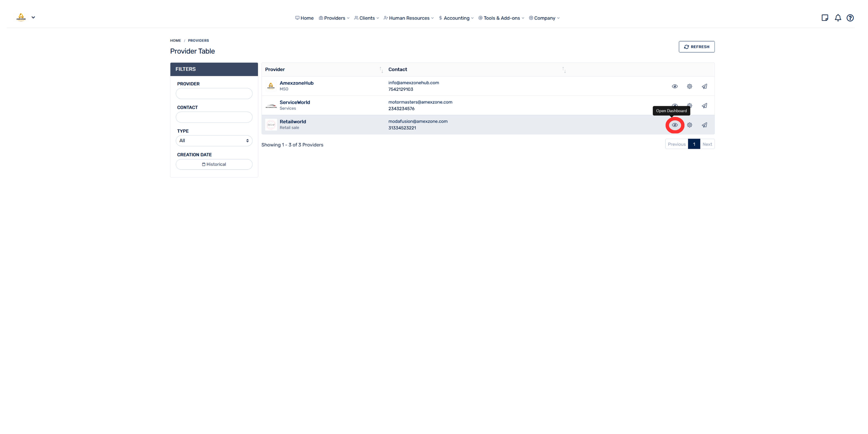Click the HOME breadcrumb link
This screenshot has height=434, width=868.
[175, 41]
